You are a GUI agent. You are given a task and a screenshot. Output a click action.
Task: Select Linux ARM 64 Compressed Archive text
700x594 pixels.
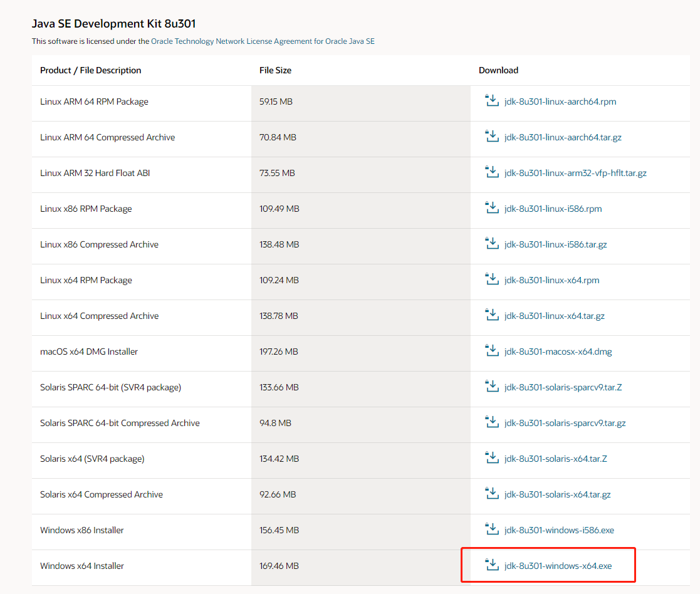(108, 137)
